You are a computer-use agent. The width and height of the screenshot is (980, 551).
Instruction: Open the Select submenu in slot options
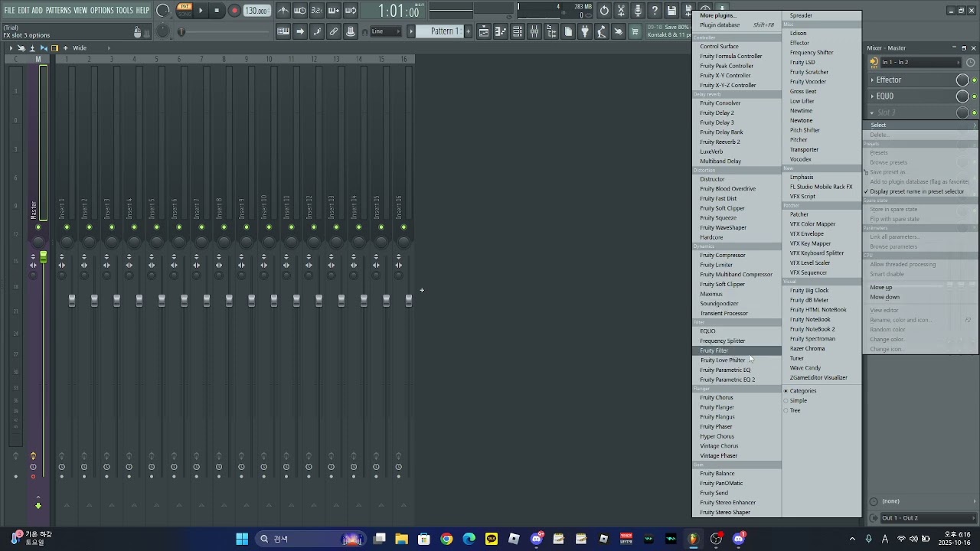[x=921, y=126]
